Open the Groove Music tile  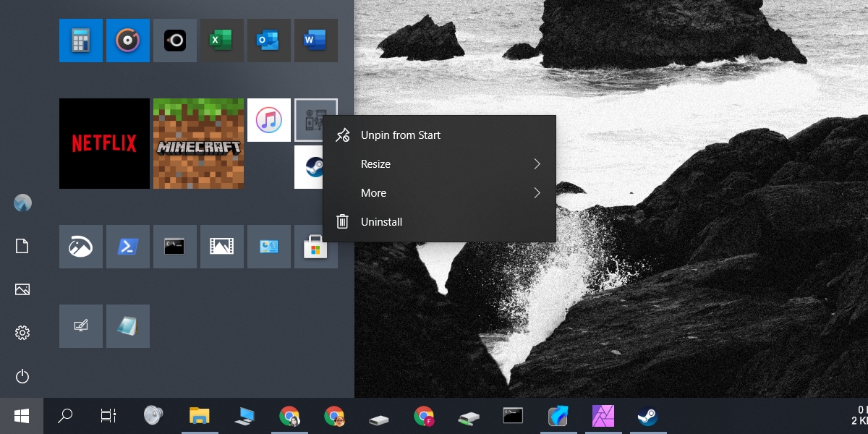click(128, 41)
